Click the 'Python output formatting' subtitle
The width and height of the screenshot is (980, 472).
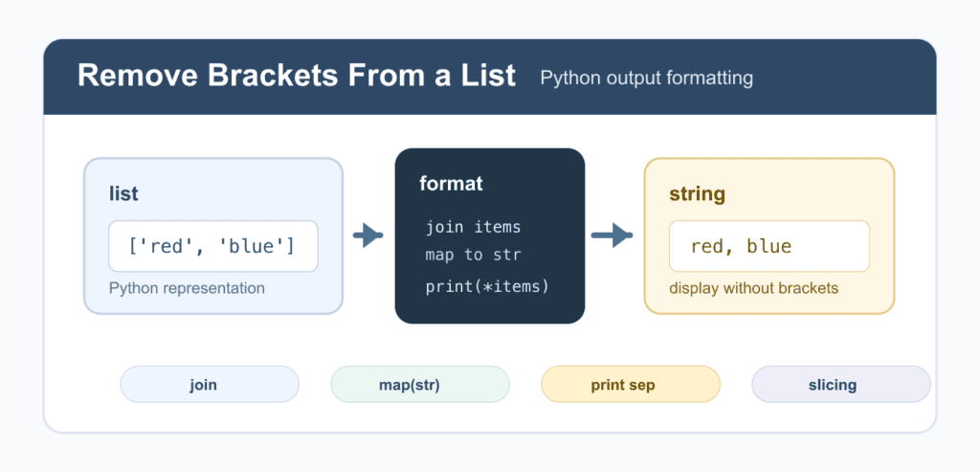[x=646, y=79]
